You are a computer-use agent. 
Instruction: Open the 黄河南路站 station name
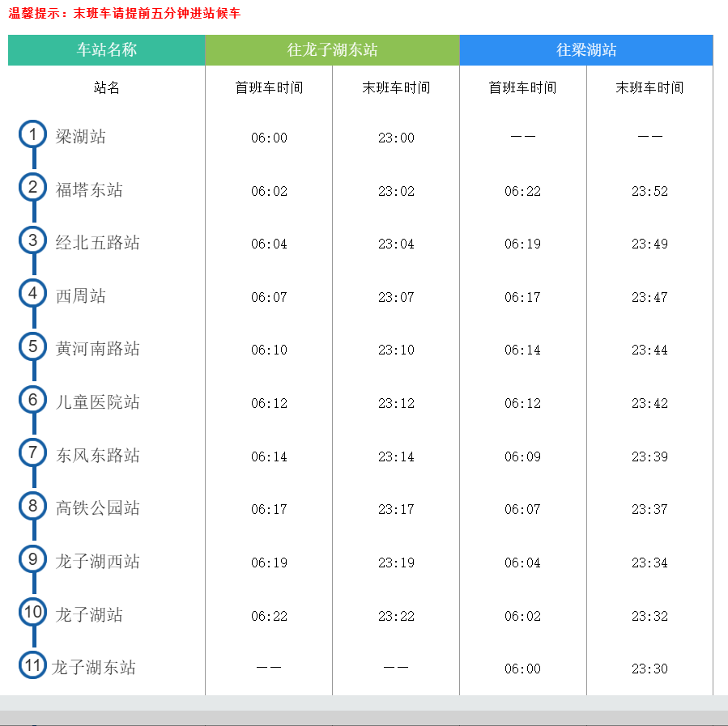(97, 349)
